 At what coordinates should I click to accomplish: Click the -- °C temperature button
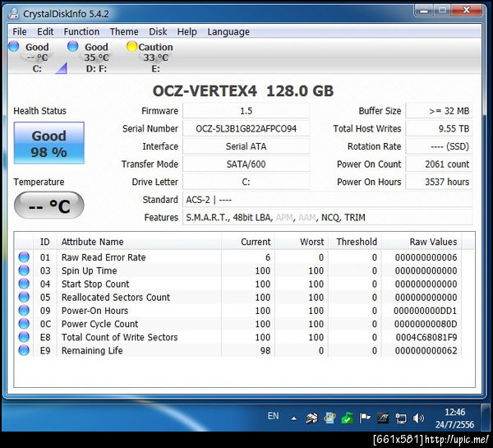click(x=49, y=206)
